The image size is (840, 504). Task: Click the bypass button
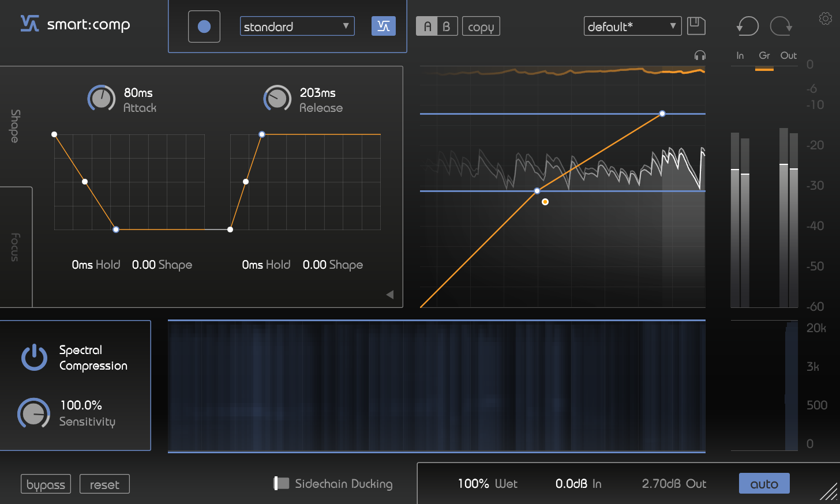46,484
